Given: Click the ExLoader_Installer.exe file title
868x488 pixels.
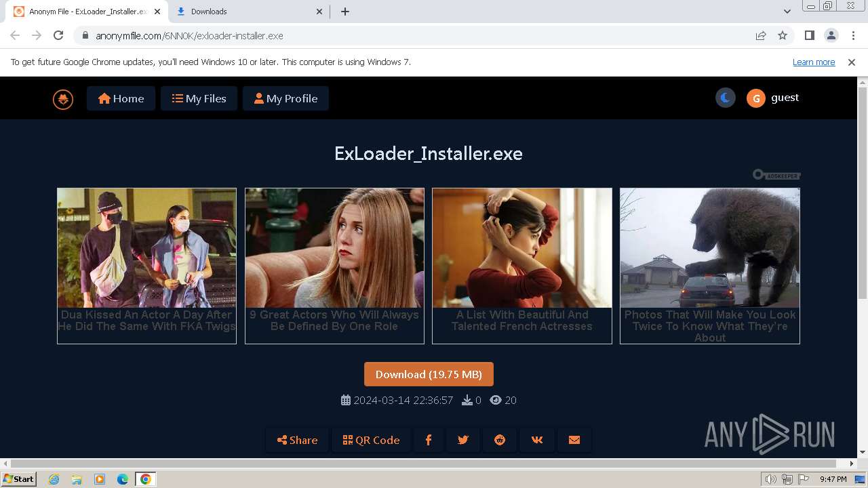Looking at the screenshot, I should [x=429, y=153].
